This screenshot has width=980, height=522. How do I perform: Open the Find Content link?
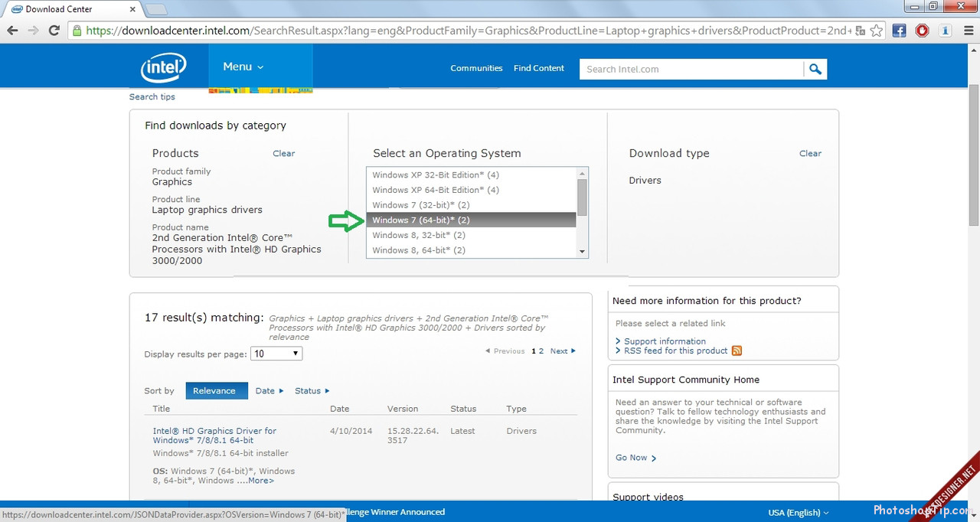click(539, 68)
